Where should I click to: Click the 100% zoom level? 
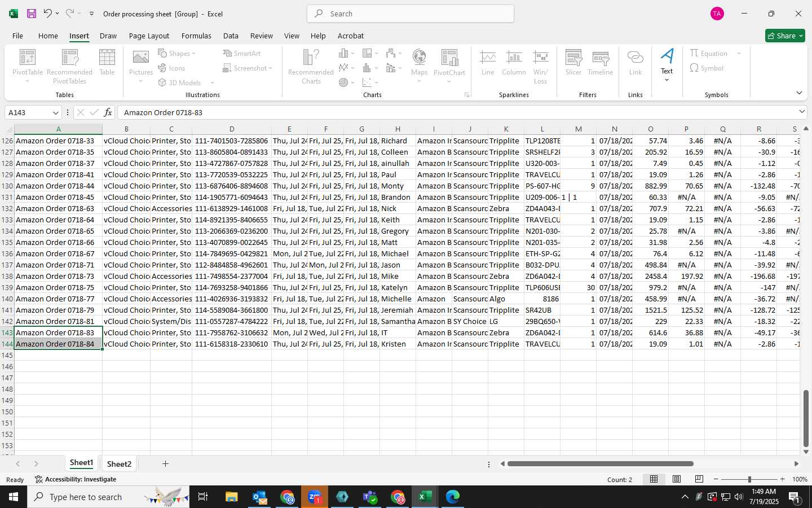click(x=800, y=479)
